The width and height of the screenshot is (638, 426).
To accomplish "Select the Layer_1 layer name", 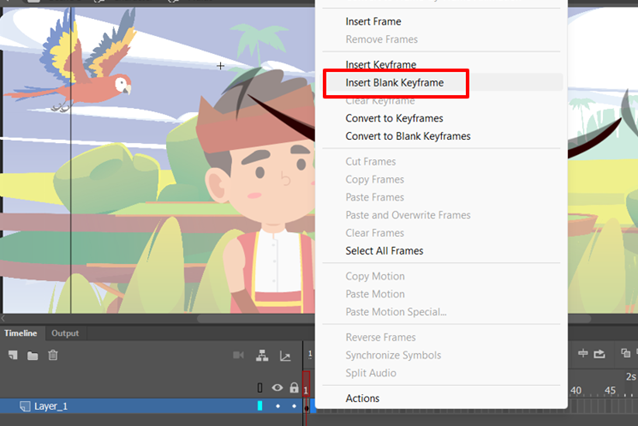I will [51, 406].
